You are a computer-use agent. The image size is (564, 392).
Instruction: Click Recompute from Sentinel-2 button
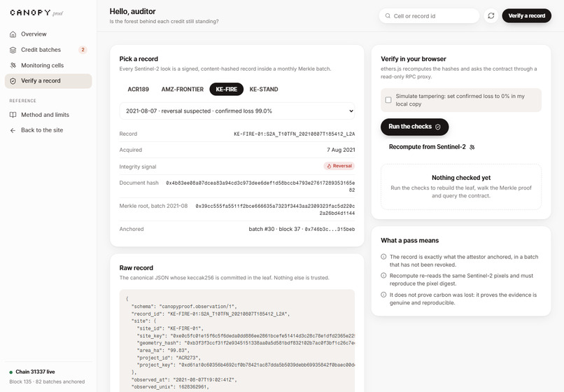coord(432,147)
